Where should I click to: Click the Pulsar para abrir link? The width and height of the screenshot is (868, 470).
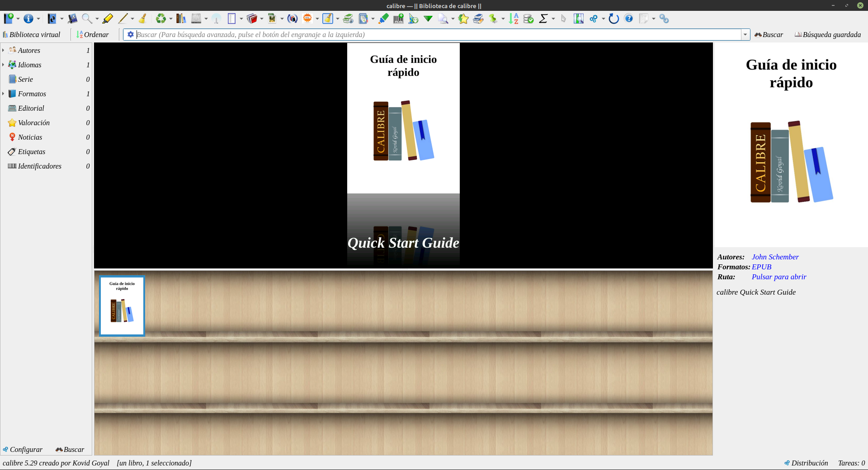[779, 277]
